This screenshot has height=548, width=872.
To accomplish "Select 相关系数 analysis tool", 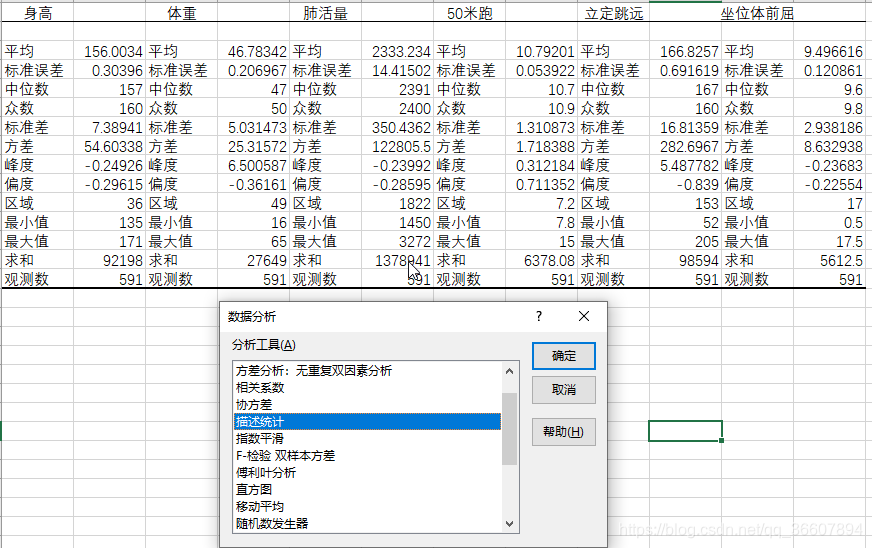I will point(367,388).
